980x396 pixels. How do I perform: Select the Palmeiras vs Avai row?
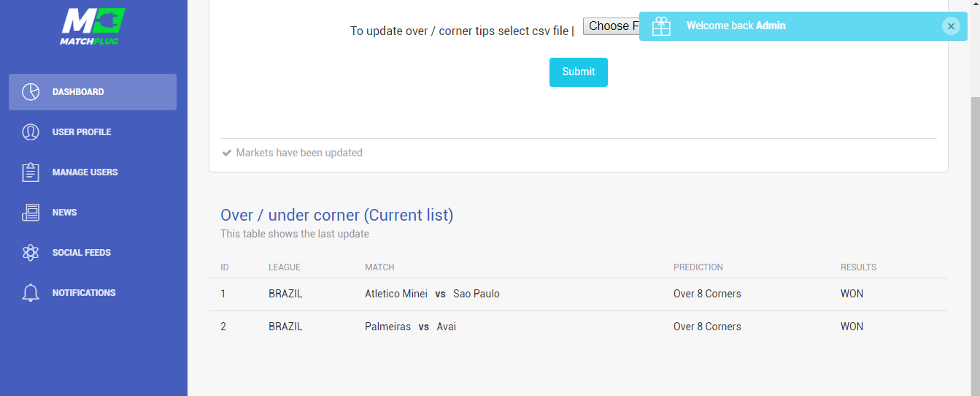coord(578,327)
